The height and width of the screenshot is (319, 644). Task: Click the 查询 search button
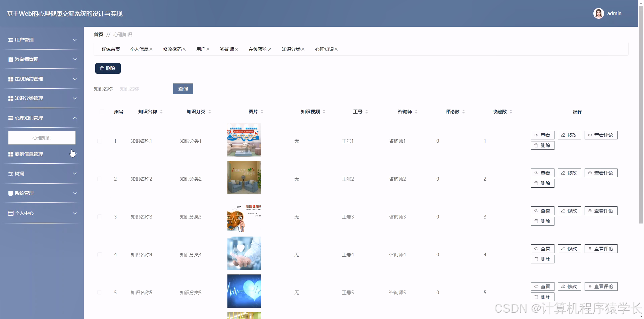[x=183, y=89]
